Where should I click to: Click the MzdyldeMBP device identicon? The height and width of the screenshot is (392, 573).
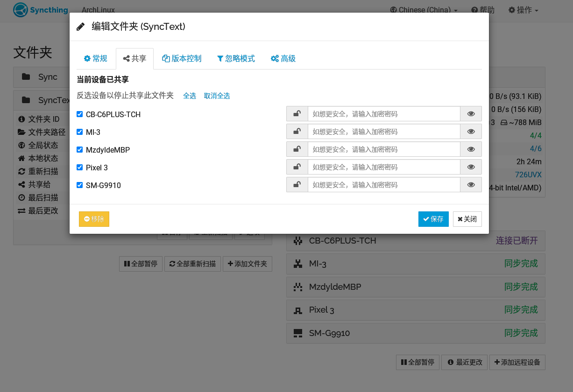coord(297,287)
